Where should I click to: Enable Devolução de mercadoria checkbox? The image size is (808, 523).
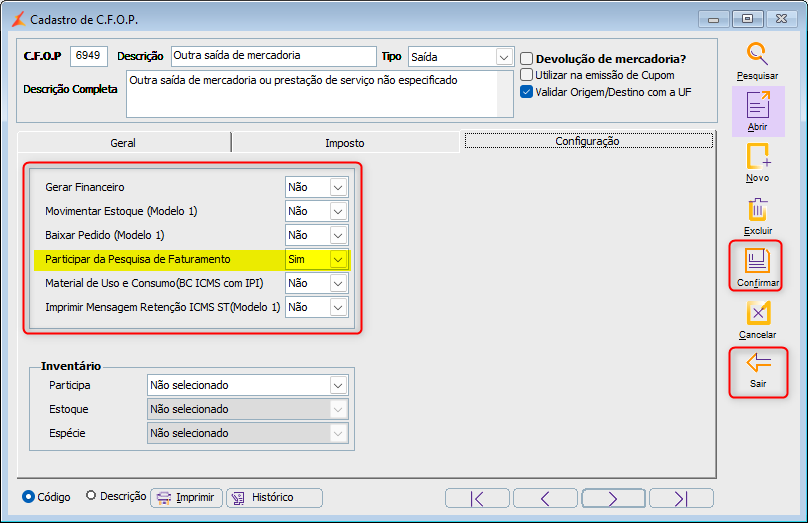pos(526,58)
